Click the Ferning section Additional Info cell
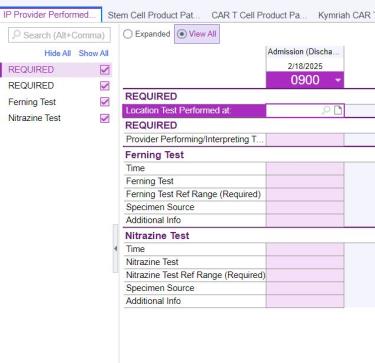Screen dimensions: 375x363 pos(305,220)
